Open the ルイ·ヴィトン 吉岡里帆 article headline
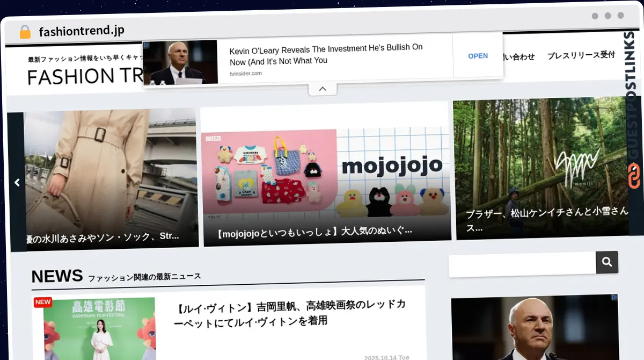This screenshot has width=644, height=360. click(289, 313)
